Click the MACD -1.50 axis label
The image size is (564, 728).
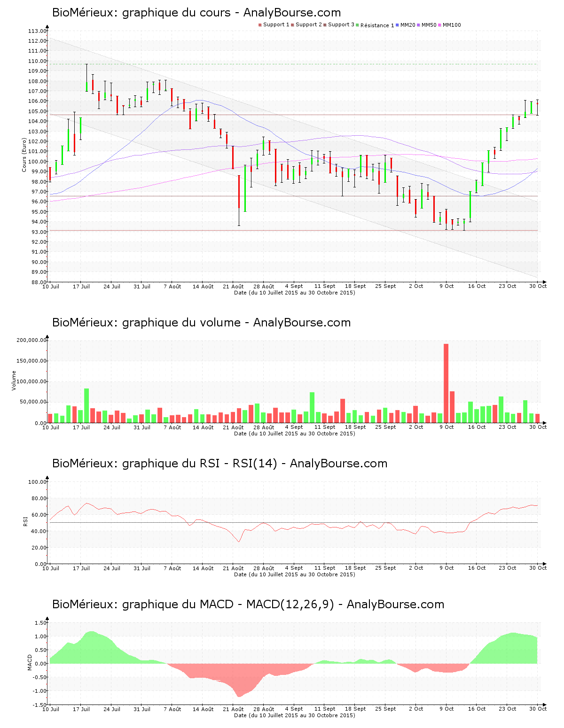pyautogui.click(x=39, y=705)
